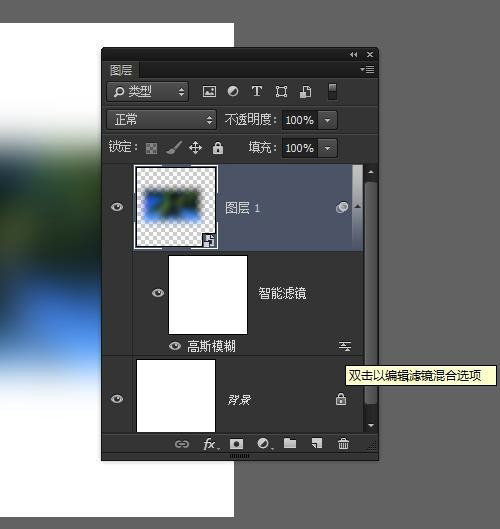This screenshot has width=500, height=529.
Task: Click the smart filter indicator icon on 图层 1
Action: point(342,207)
